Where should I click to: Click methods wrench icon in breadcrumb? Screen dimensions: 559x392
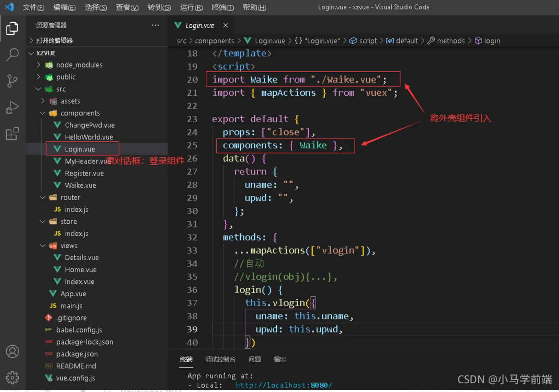pyautogui.click(x=431, y=40)
